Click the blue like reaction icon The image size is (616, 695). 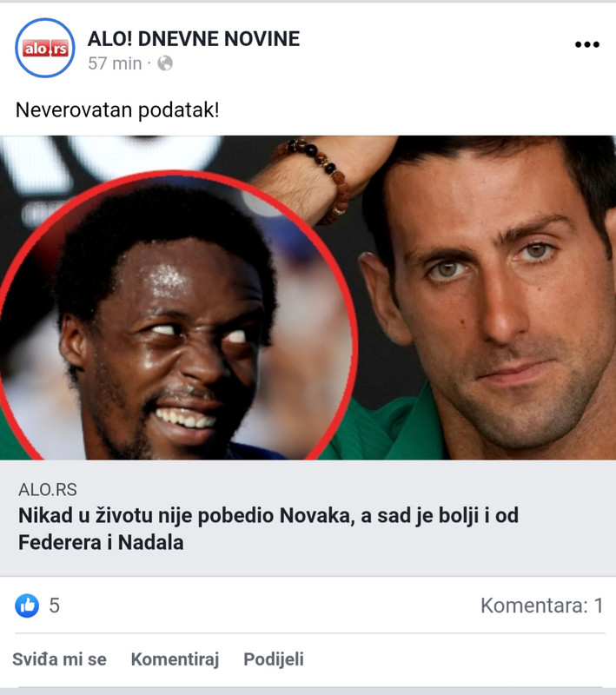point(27,606)
